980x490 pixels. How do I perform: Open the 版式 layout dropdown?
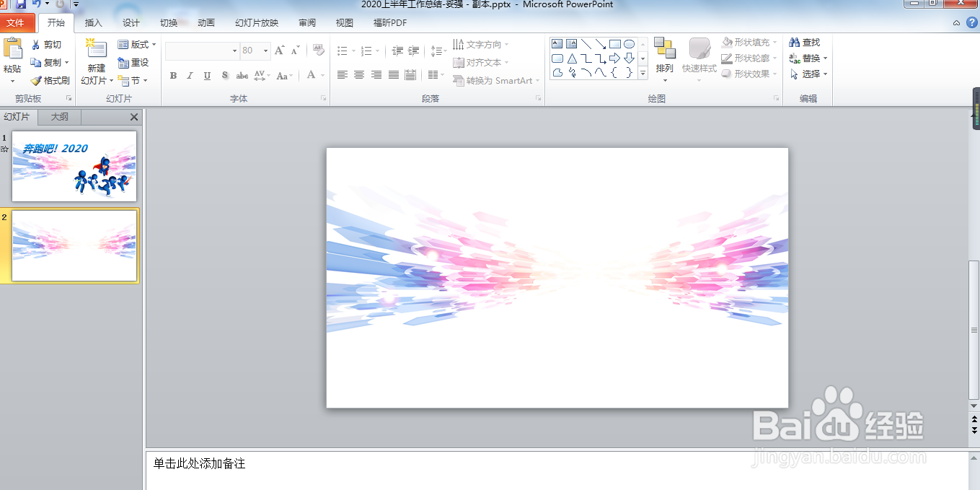pyautogui.click(x=137, y=45)
